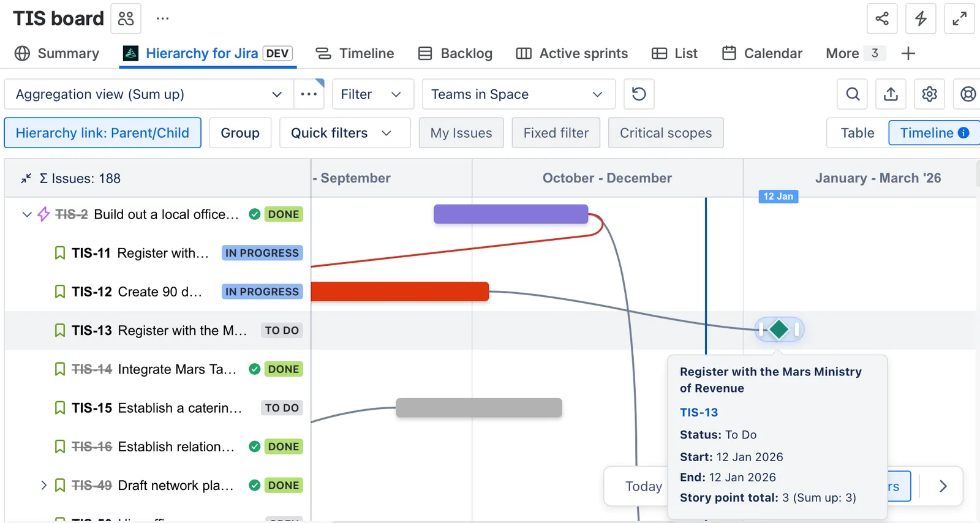980x523 pixels.
Task: Open the Filter dropdown
Action: pyautogui.click(x=373, y=94)
